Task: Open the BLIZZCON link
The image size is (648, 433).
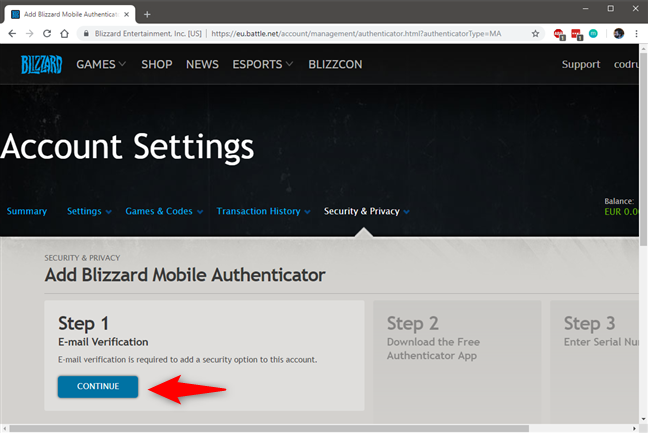Action: point(335,64)
